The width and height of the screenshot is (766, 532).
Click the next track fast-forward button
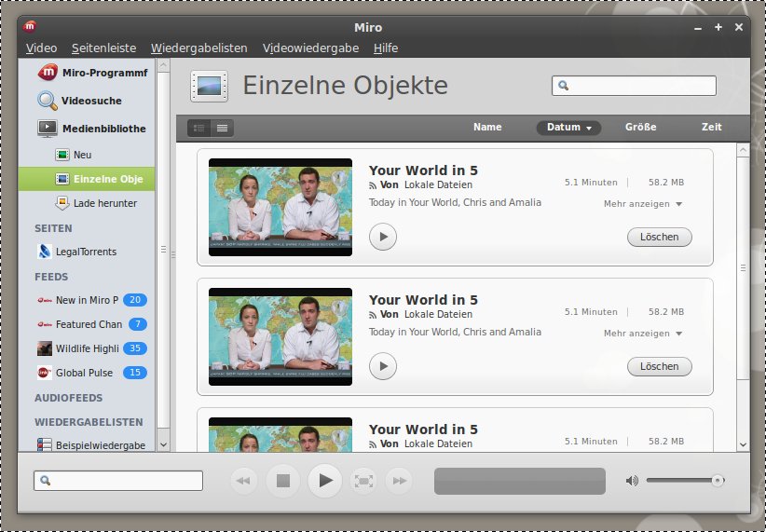399,481
